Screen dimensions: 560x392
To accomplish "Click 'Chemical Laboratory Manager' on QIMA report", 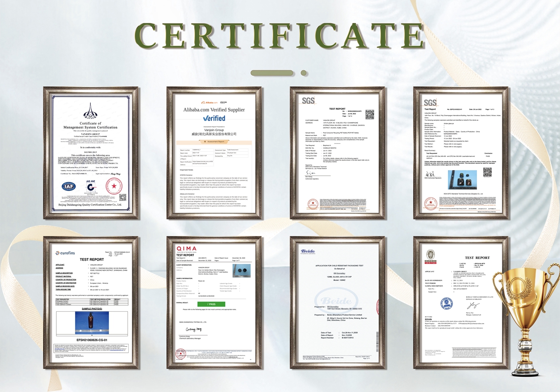I will tap(190, 338).
